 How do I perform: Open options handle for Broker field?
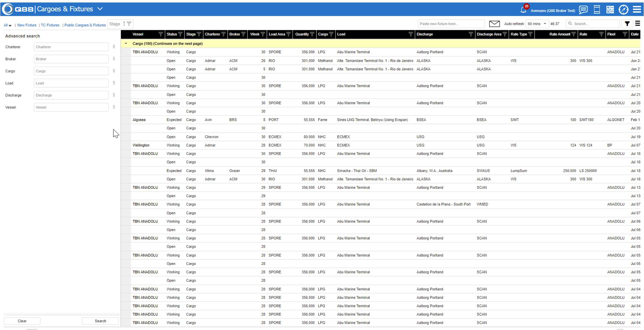114,59
